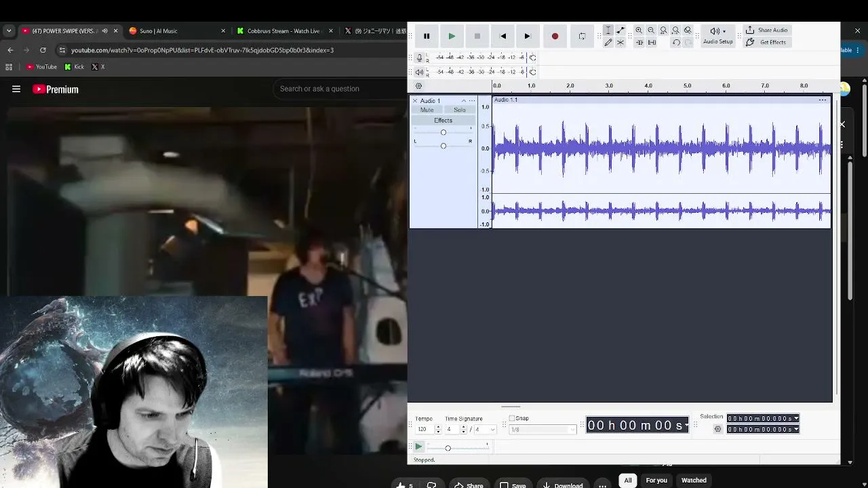This screenshot has height=488, width=868.
Task: Step the time signature numerator
Action: [464, 430]
